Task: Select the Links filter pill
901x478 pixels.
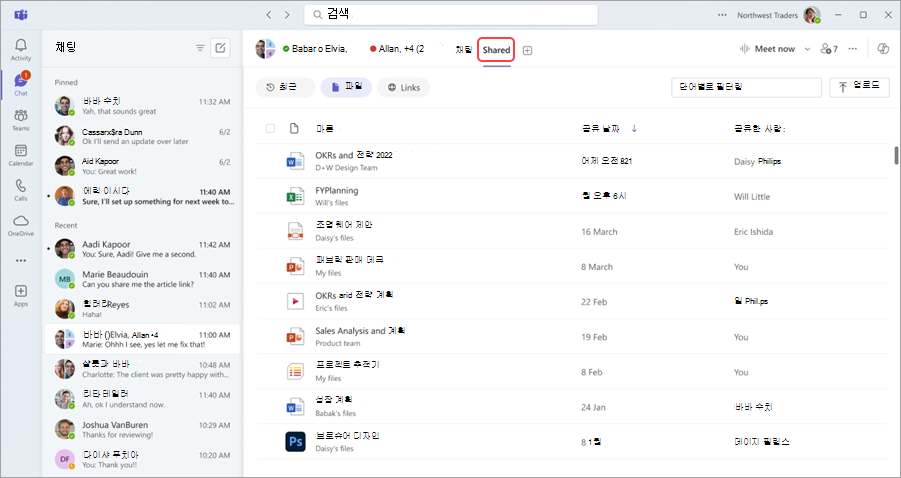Action: tap(403, 87)
